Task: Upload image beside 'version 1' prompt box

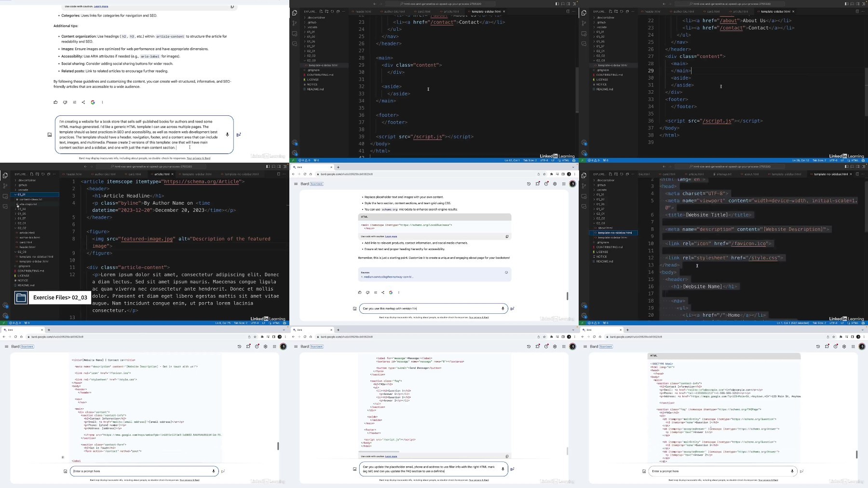Action: (355, 308)
